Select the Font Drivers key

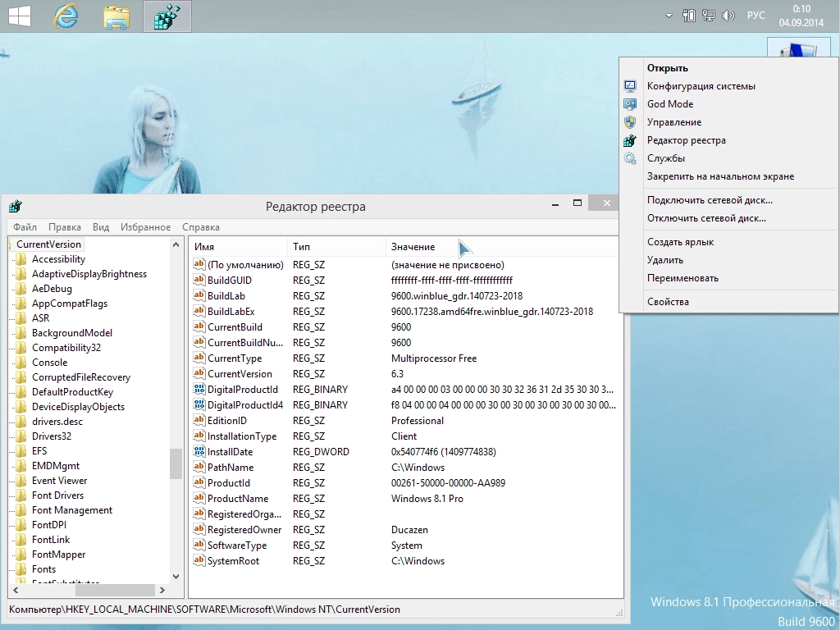click(57, 495)
